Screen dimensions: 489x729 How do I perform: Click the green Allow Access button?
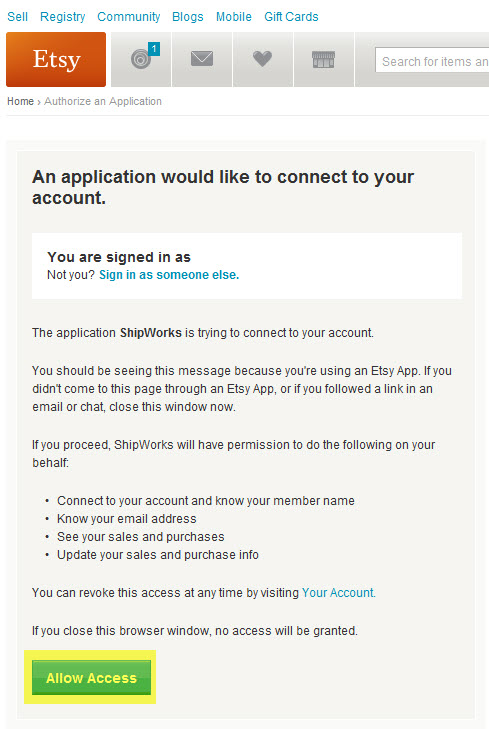coord(91,678)
